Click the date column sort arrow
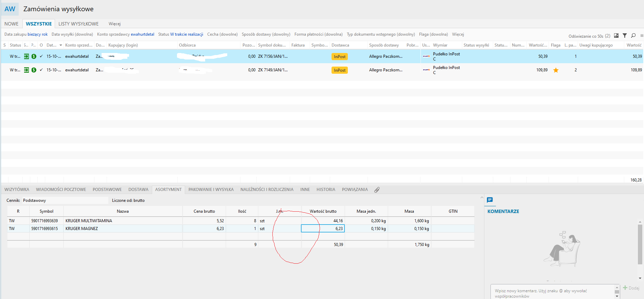 point(61,45)
